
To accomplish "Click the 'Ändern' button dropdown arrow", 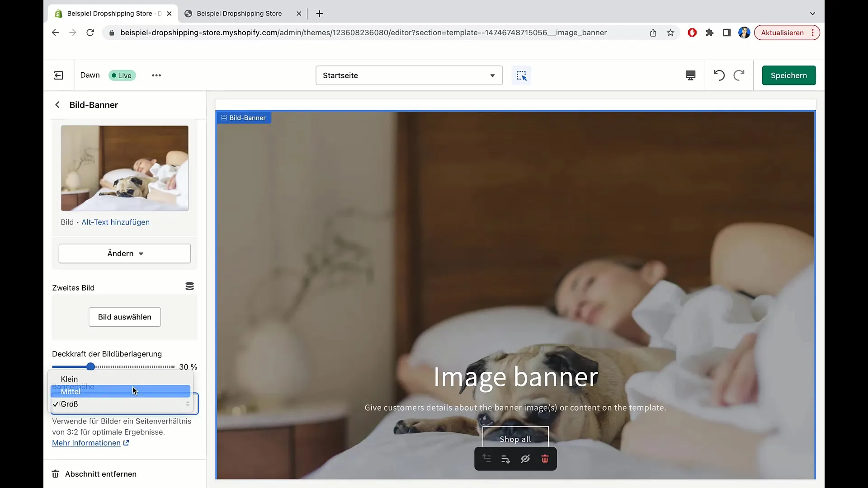I will 141,254.
